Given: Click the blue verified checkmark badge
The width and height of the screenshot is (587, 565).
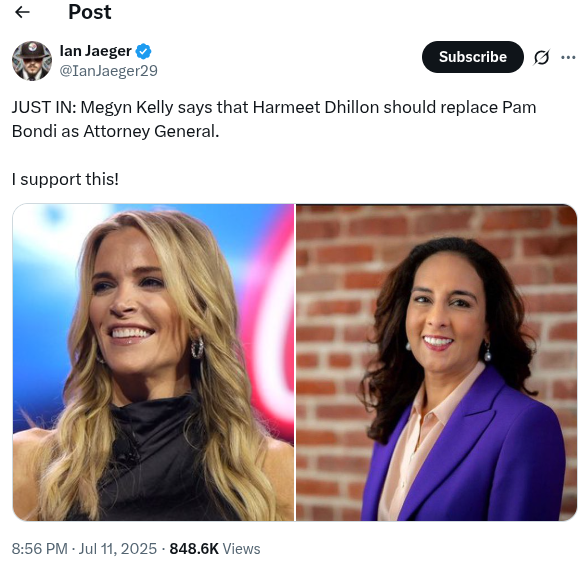Looking at the screenshot, I should pyautogui.click(x=143, y=51).
